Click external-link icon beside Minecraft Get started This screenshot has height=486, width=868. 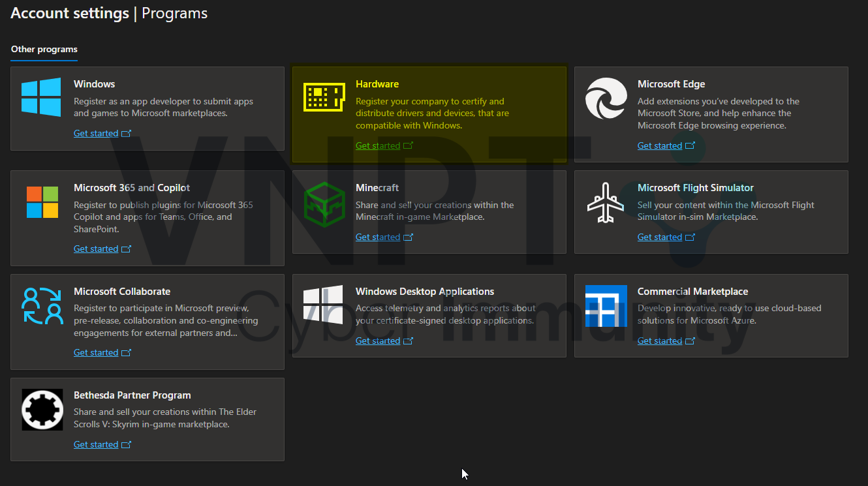[409, 237]
